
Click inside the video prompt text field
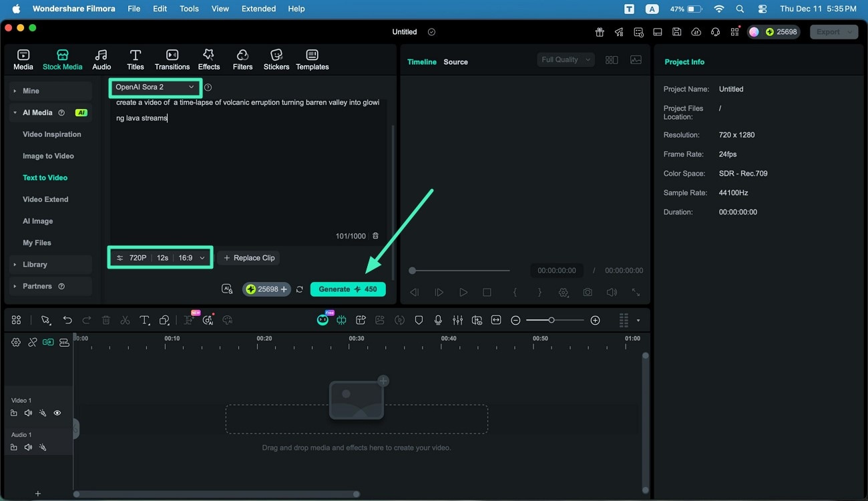(x=248, y=164)
